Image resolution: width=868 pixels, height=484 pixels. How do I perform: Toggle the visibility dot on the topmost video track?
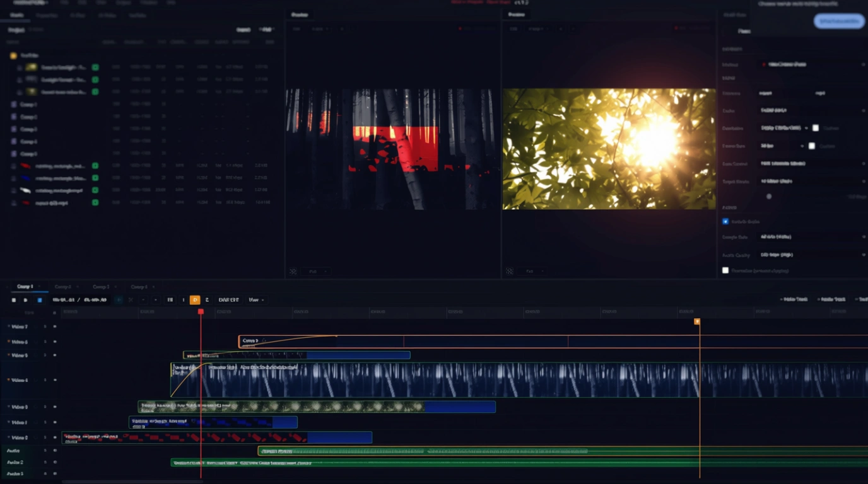[55, 326]
